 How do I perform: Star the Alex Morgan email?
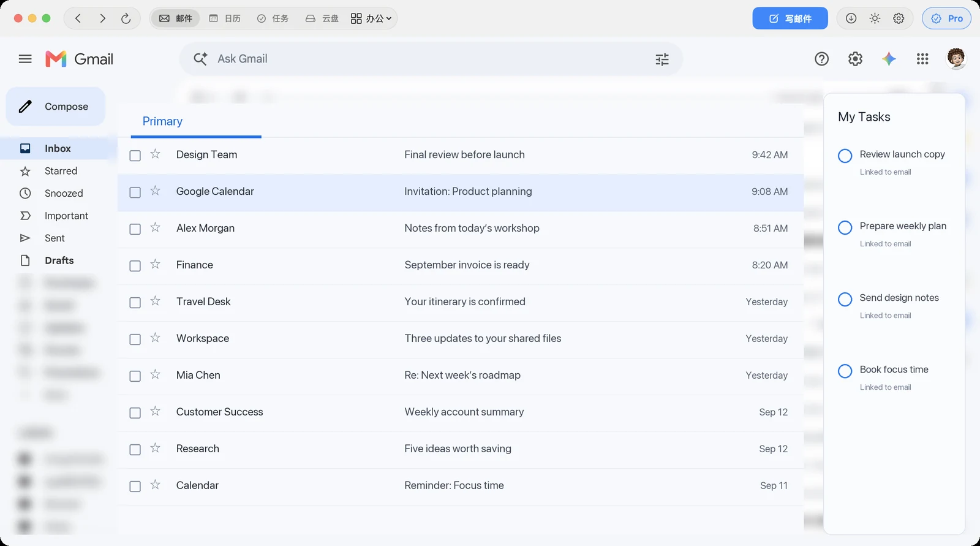[156, 228]
